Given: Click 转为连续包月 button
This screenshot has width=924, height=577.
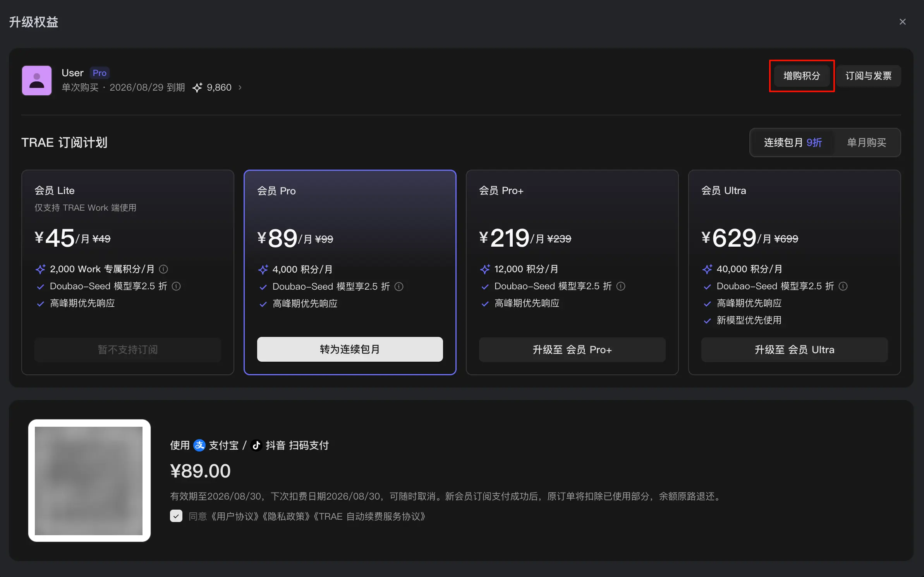Looking at the screenshot, I should click(x=350, y=349).
